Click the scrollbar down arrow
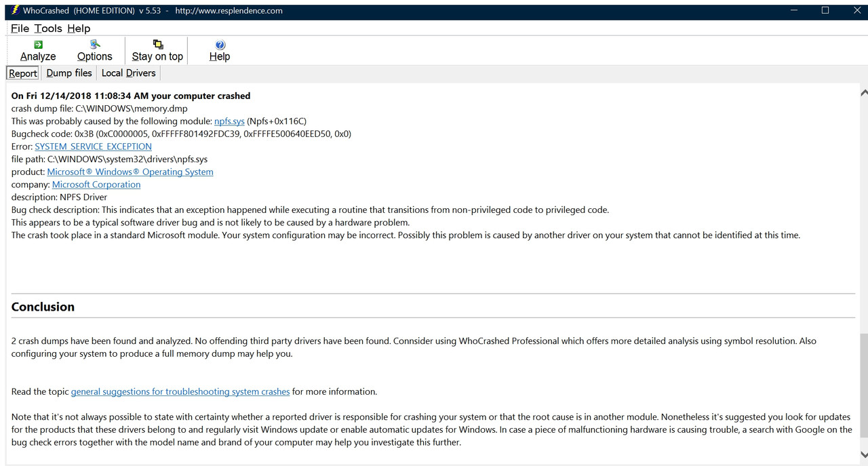Image resolution: width=868 pixels, height=466 pixels. pos(863,454)
